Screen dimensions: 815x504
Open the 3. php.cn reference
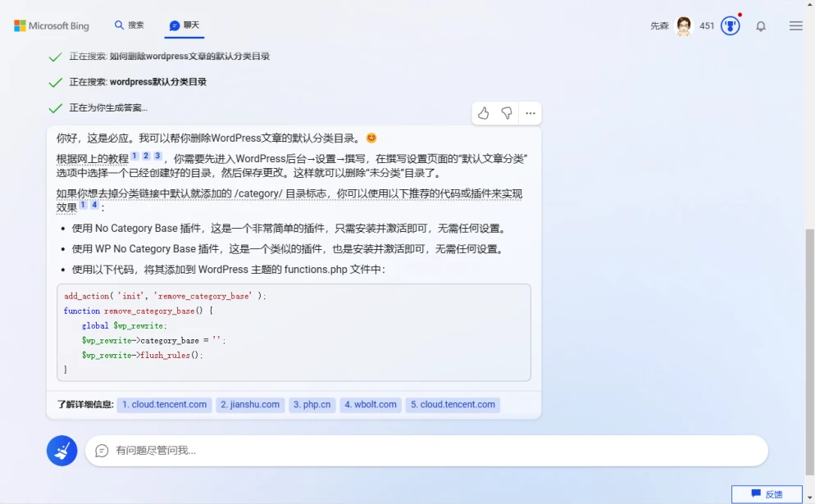click(312, 404)
